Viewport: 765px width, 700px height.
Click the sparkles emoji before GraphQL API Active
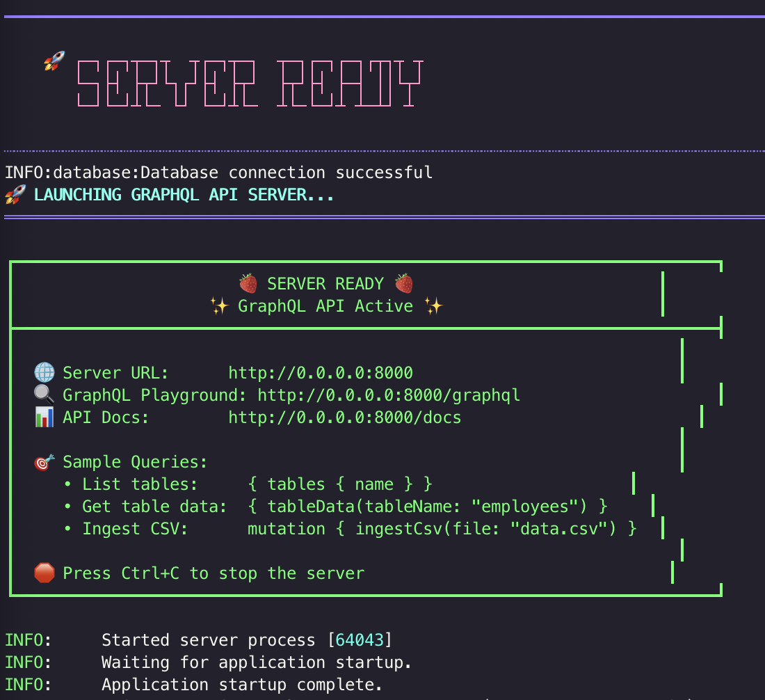coord(219,306)
